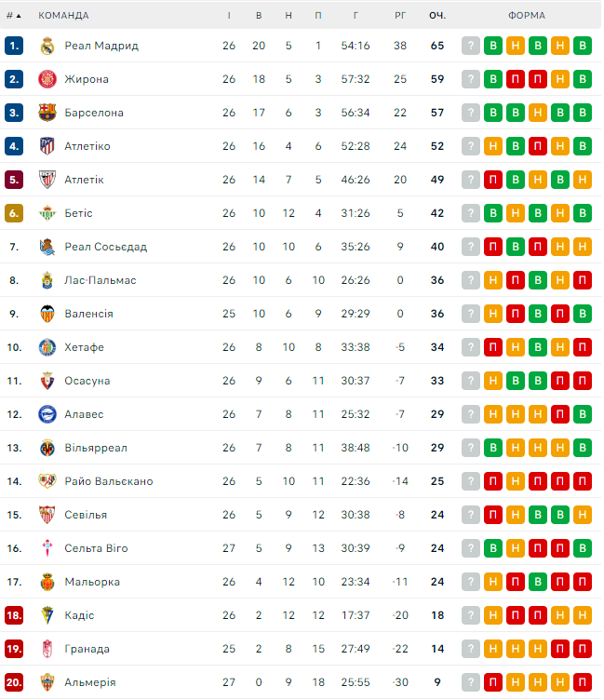The height and width of the screenshot is (700, 604).
Task: Click the Sevilla club crest
Action: 47,515
